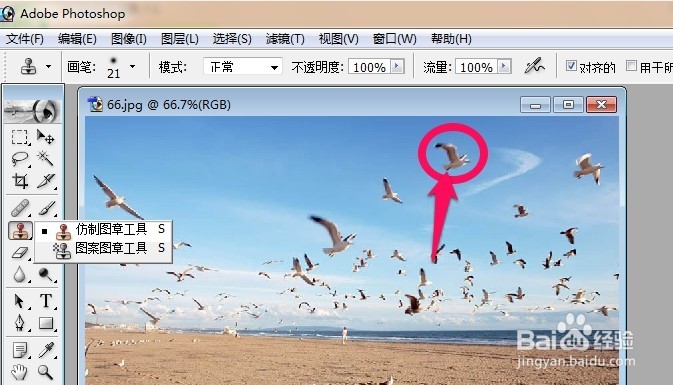The image size is (673, 385).
Task: Open the 流量 flow slider arrow
Action: (x=504, y=67)
